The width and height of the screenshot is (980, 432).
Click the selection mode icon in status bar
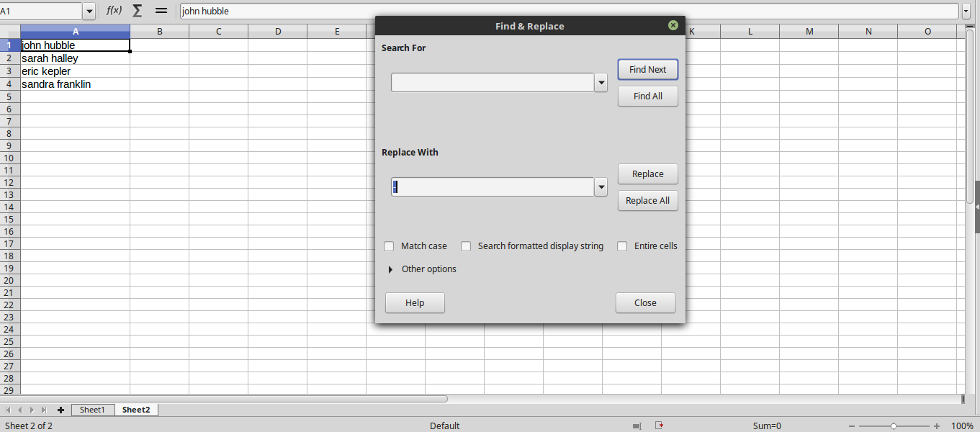click(637, 426)
